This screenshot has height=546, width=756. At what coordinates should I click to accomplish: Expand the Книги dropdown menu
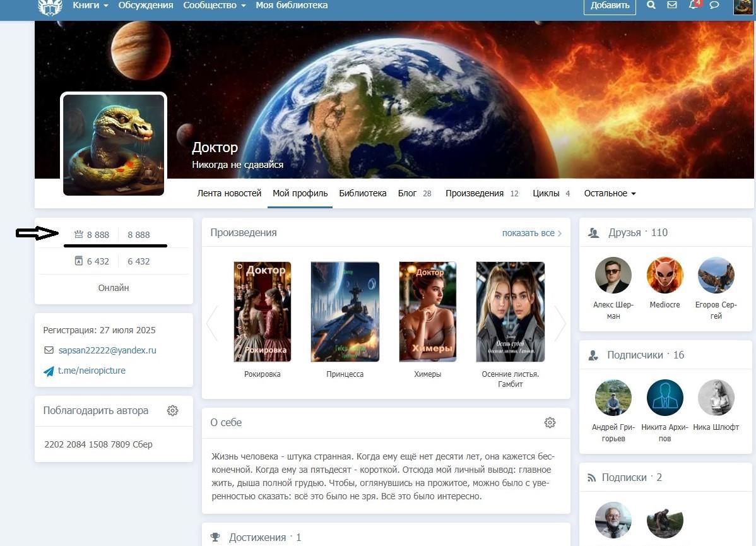(x=90, y=5)
